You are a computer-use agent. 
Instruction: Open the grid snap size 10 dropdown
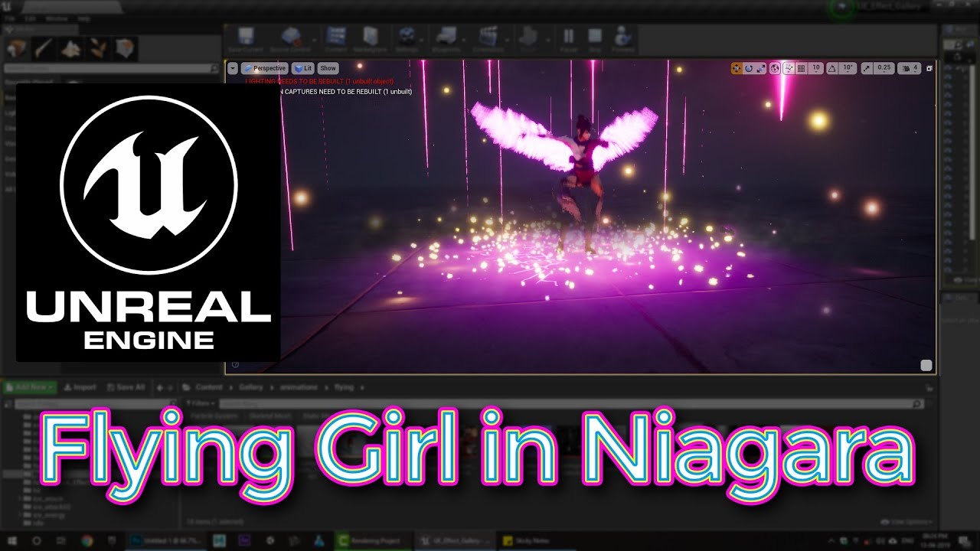pos(816,68)
